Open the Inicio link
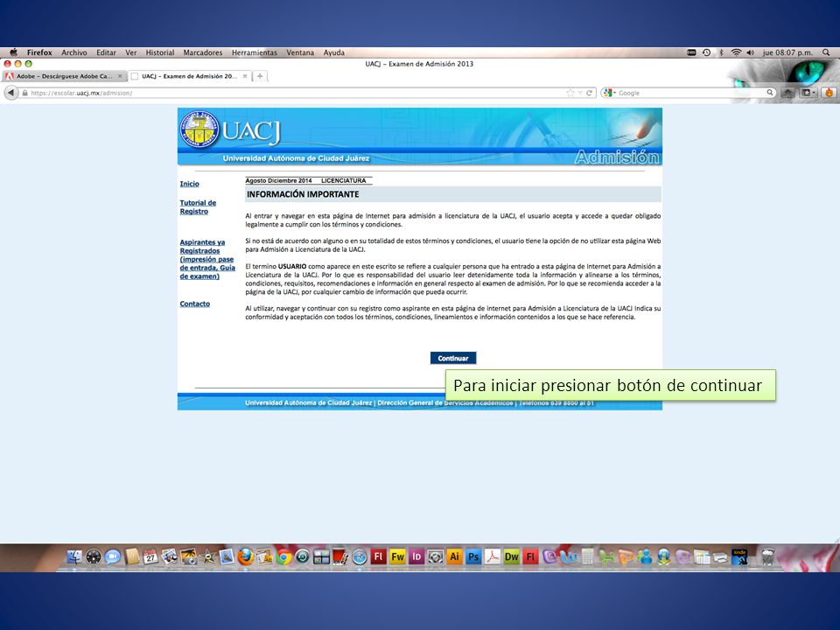 [190, 184]
